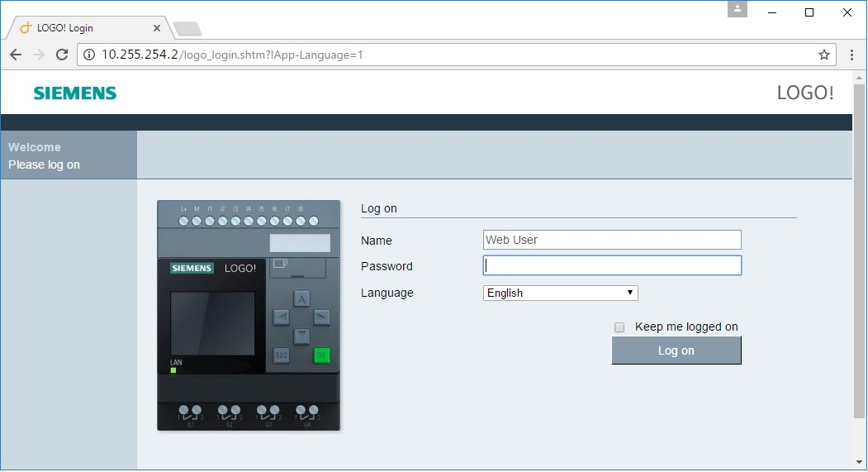Image resolution: width=868 pixels, height=472 pixels.
Task: Click the LOGO! title in header
Action: point(805,93)
